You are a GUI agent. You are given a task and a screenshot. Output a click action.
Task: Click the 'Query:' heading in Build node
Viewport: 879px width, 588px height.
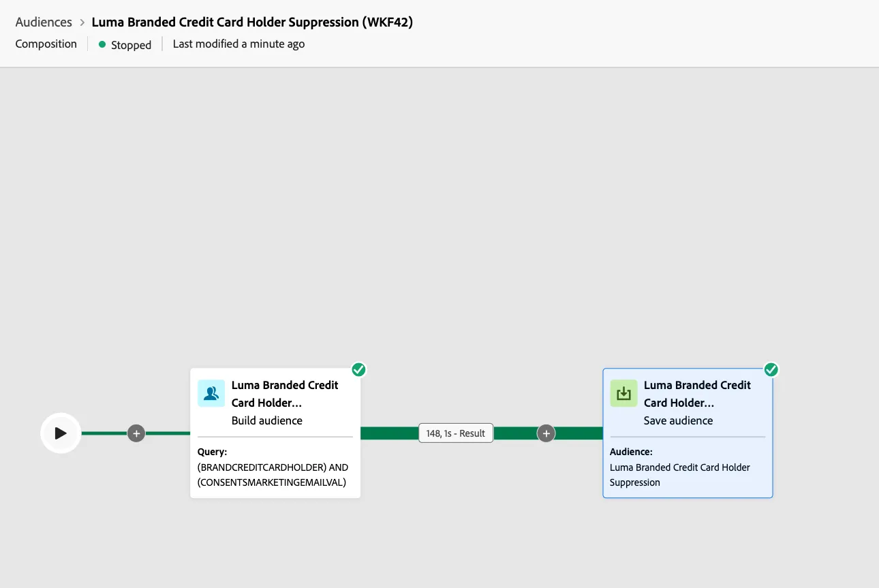[x=212, y=452]
